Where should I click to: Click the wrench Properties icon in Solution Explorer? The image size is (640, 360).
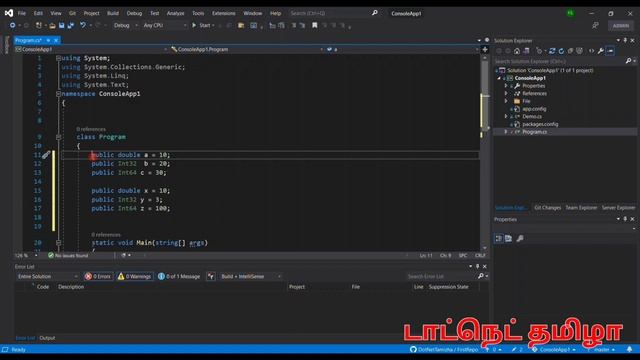tap(600, 51)
